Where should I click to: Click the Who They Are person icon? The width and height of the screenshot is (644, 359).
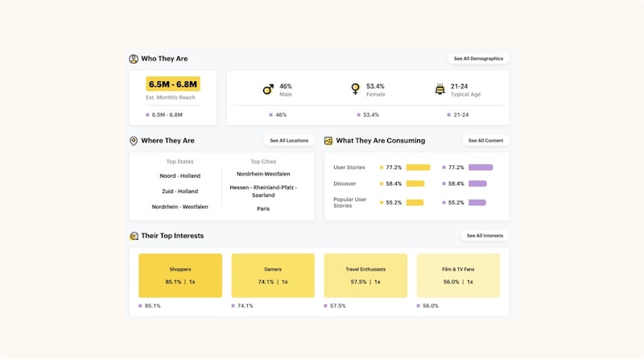[134, 59]
